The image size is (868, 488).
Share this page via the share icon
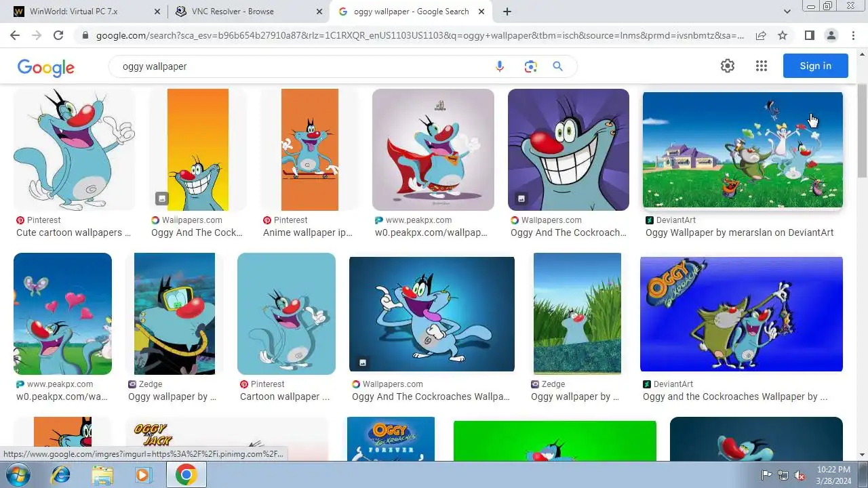761,35
